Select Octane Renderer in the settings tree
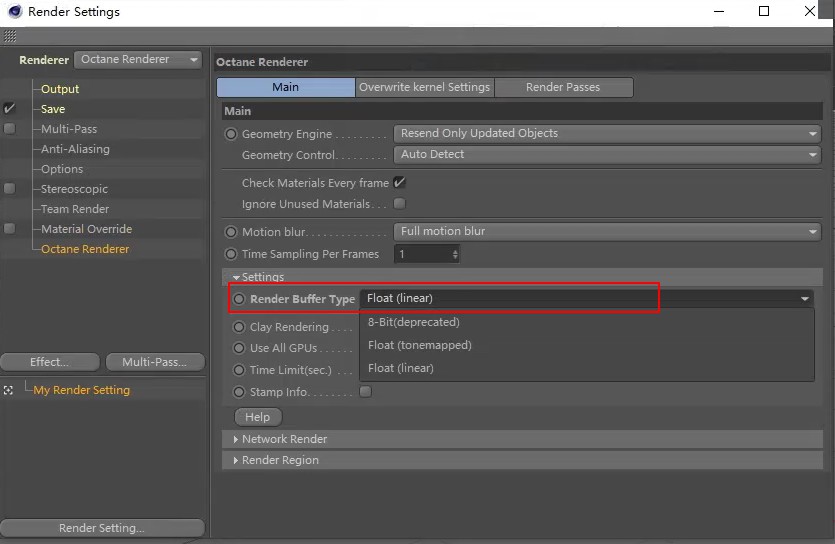 (x=85, y=249)
